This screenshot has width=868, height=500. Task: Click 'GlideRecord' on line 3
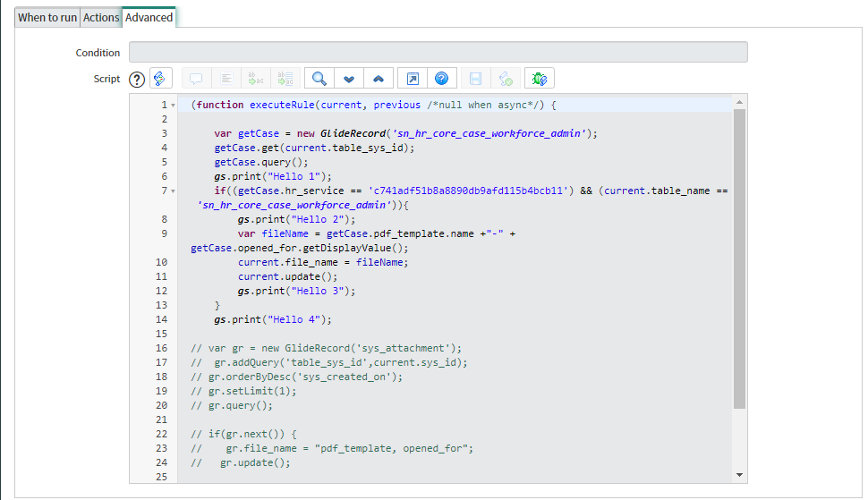coord(353,133)
